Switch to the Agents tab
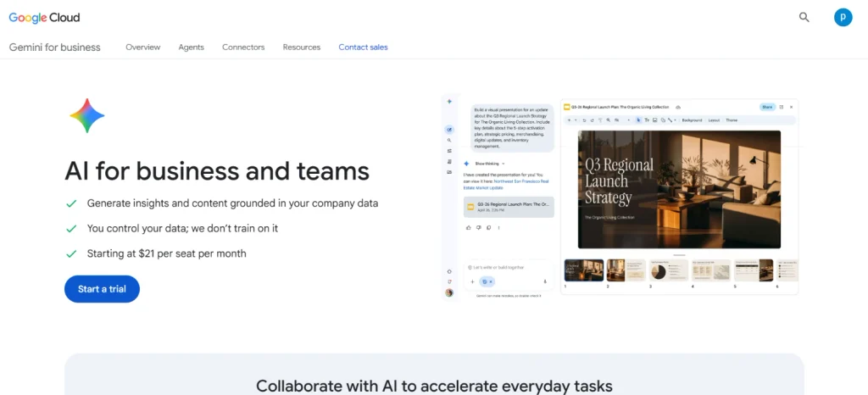 (191, 47)
